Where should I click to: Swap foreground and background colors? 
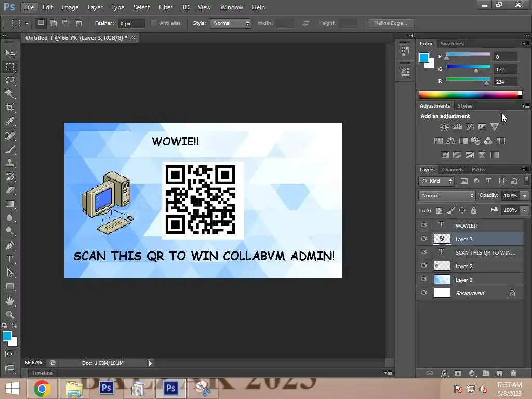point(14,325)
